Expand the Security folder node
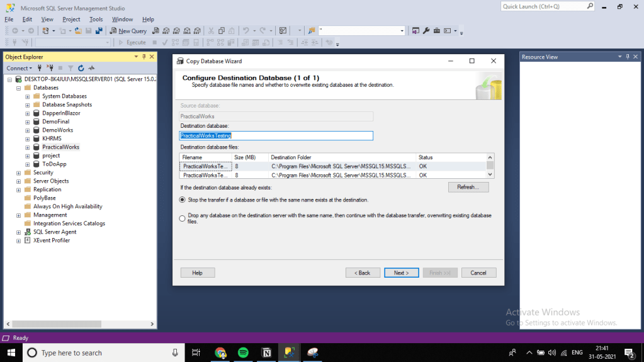 coord(19,173)
